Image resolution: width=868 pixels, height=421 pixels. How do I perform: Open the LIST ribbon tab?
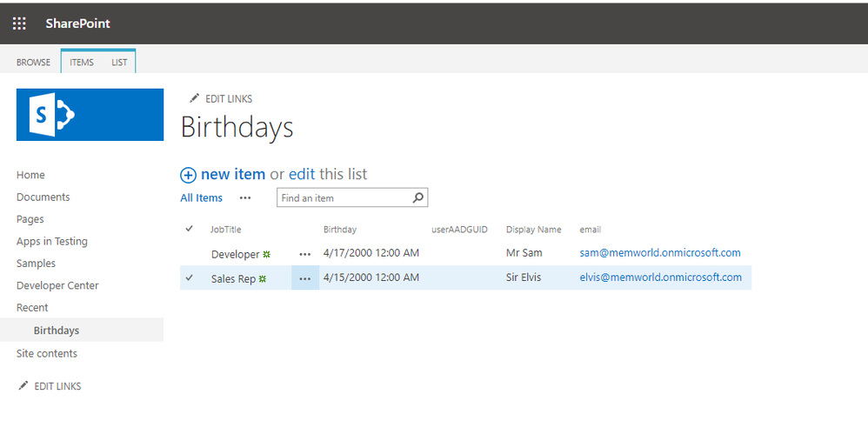coord(119,63)
